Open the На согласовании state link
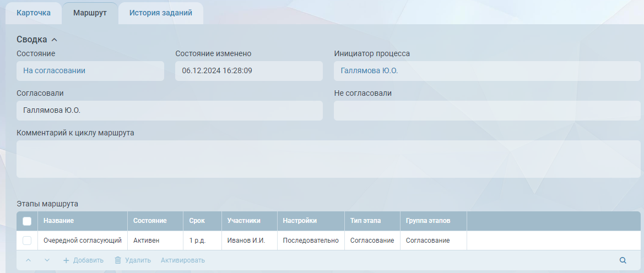 coord(54,71)
